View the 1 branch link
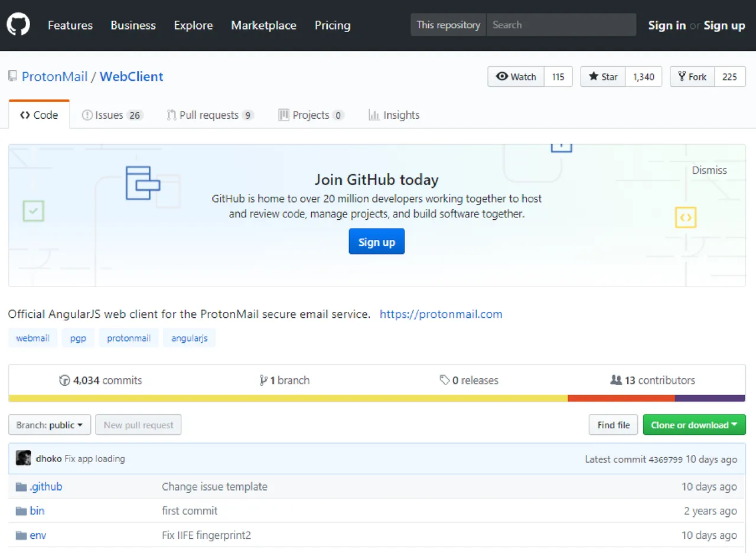This screenshot has height=553, width=756. click(284, 380)
